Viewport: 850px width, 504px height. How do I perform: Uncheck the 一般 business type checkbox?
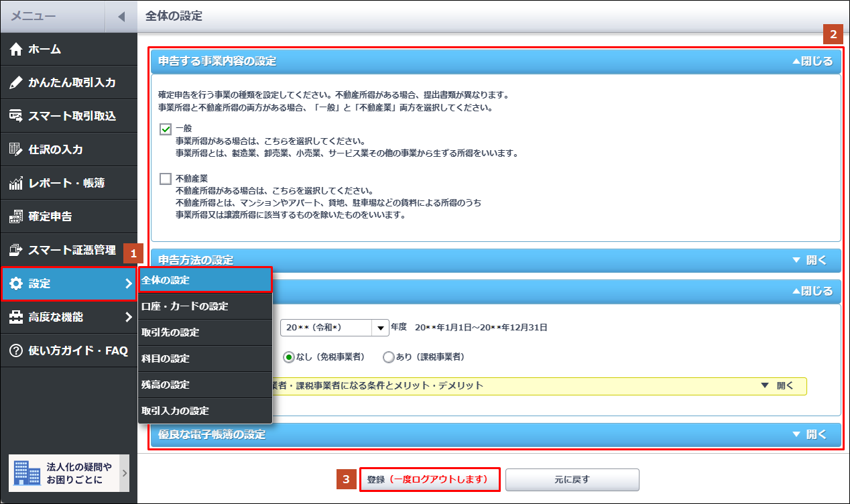click(x=166, y=129)
